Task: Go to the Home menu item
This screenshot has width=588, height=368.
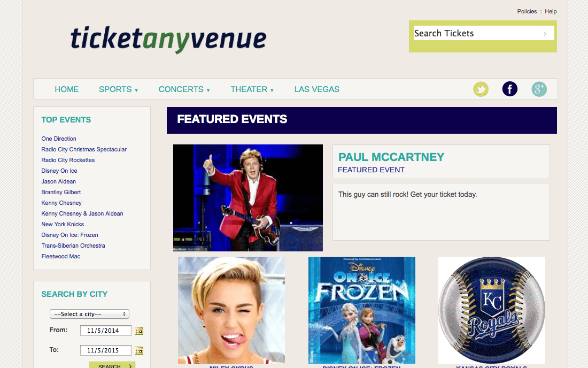Action: (67, 89)
